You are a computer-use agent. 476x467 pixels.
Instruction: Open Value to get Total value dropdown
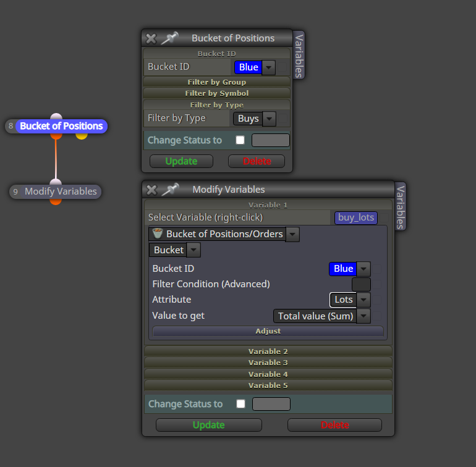363,316
